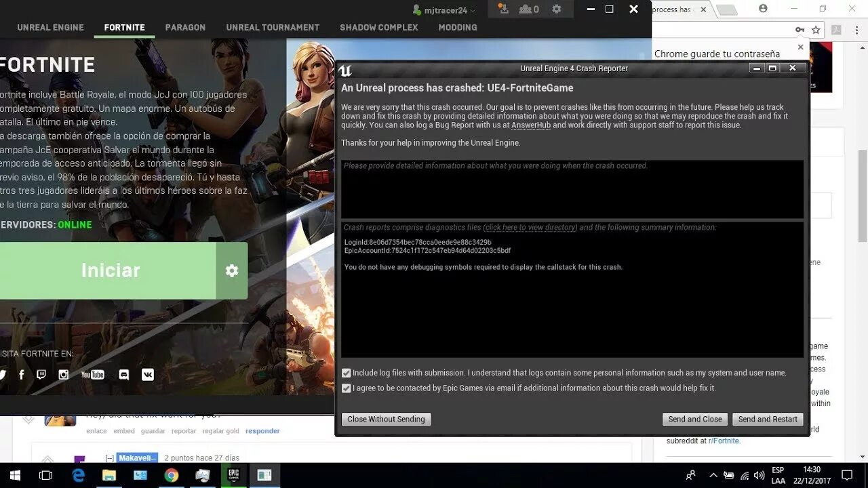Bookmark page with Chrome star icon

816,30
